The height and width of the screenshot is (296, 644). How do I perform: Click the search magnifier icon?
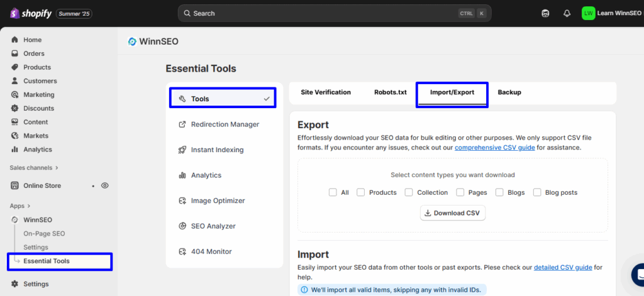click(187, 14)
